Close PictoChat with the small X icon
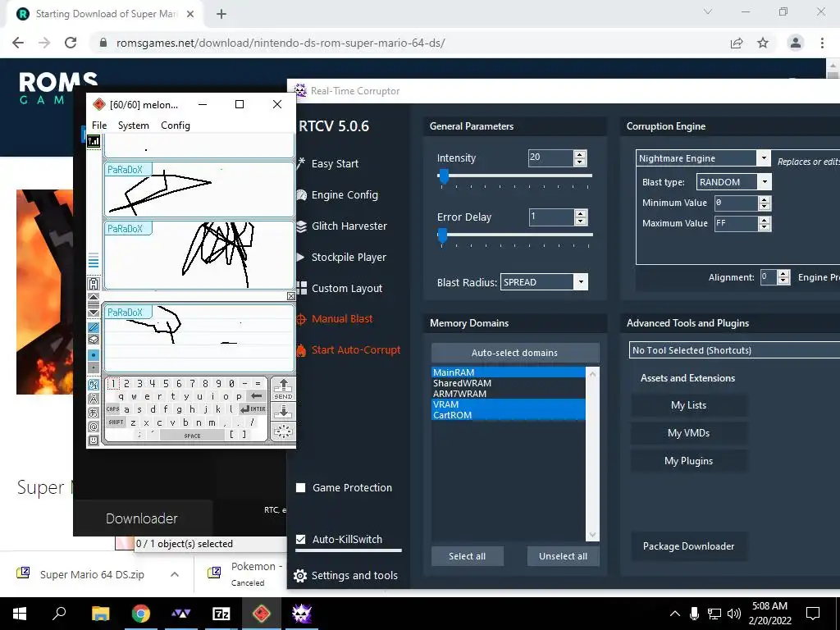This screenshot has width=840, height=630. click(291, 295)
